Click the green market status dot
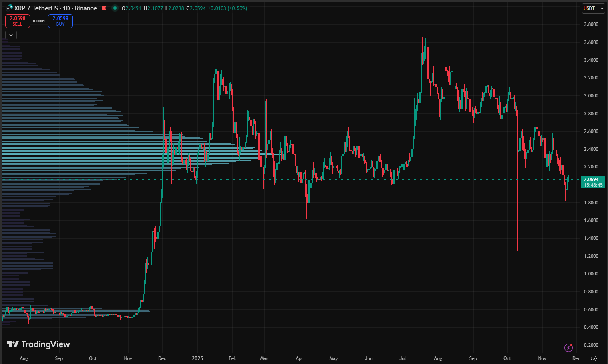The width and height of the screenshot is (608, 364). [x=115, y=8]
